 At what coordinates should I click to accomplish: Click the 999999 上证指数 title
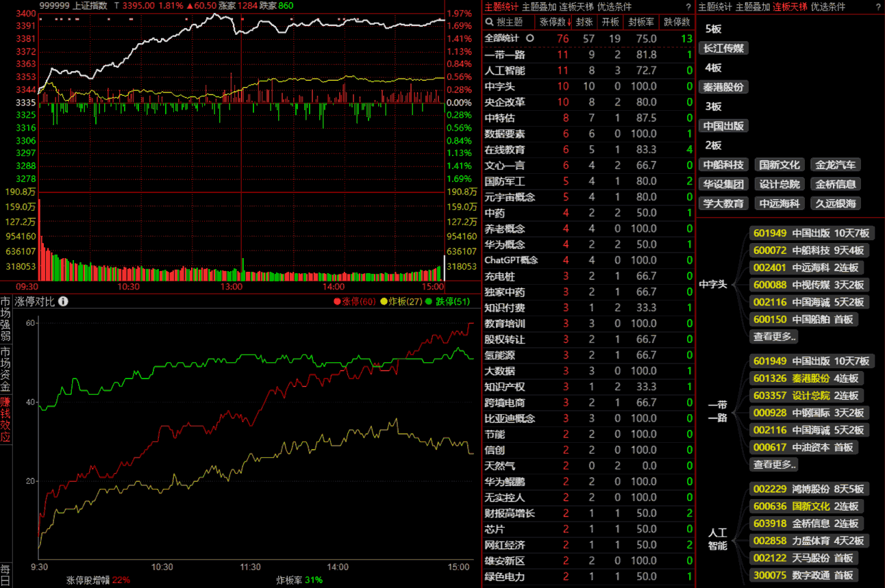[x=73, y=5]
